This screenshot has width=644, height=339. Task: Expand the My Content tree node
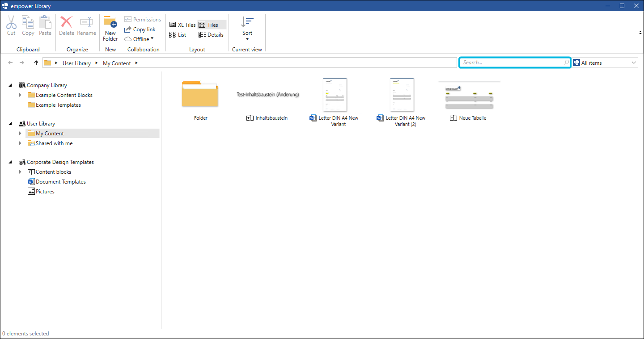[20, 134]
